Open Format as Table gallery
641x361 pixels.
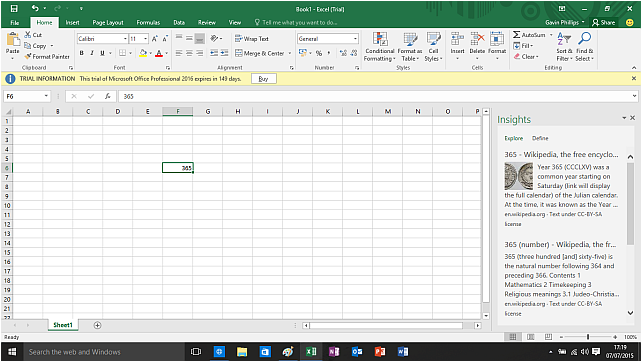click(410, 47)
